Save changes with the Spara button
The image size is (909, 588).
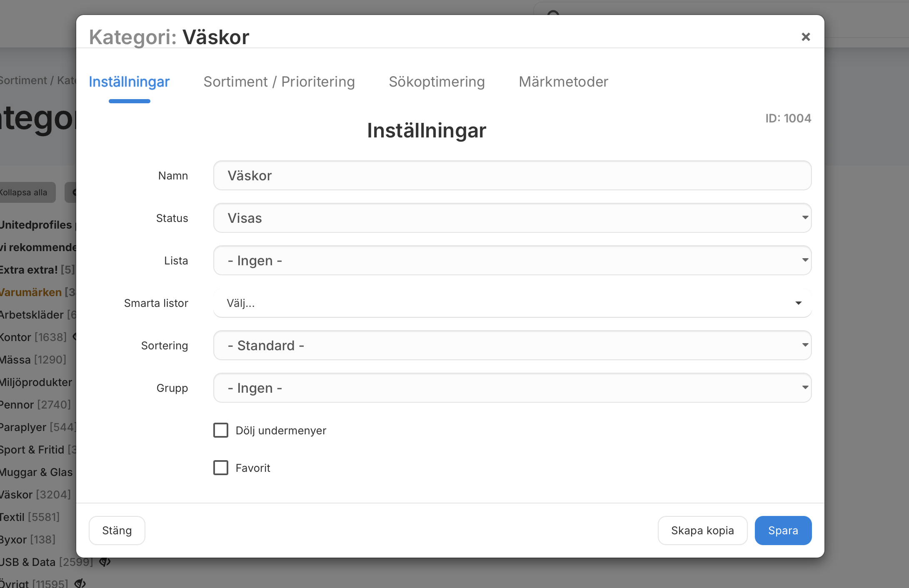tap(783, 531)
